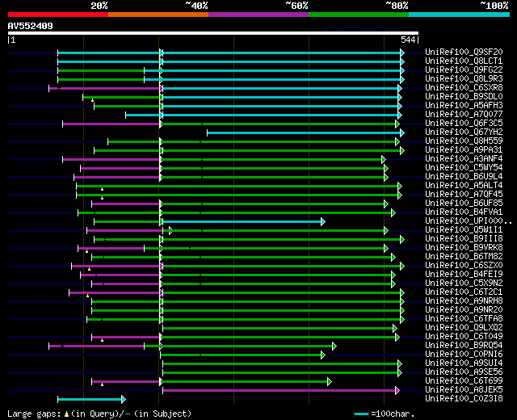Select the UniRef100_C6T2C1 label

click(x=464, y=292)
